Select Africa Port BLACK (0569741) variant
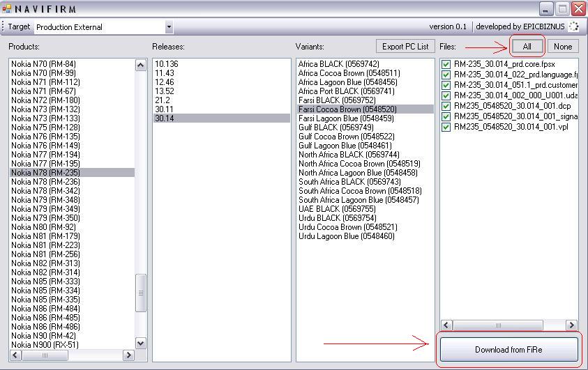Screen dimensions: 588x370 pos(365,91)
